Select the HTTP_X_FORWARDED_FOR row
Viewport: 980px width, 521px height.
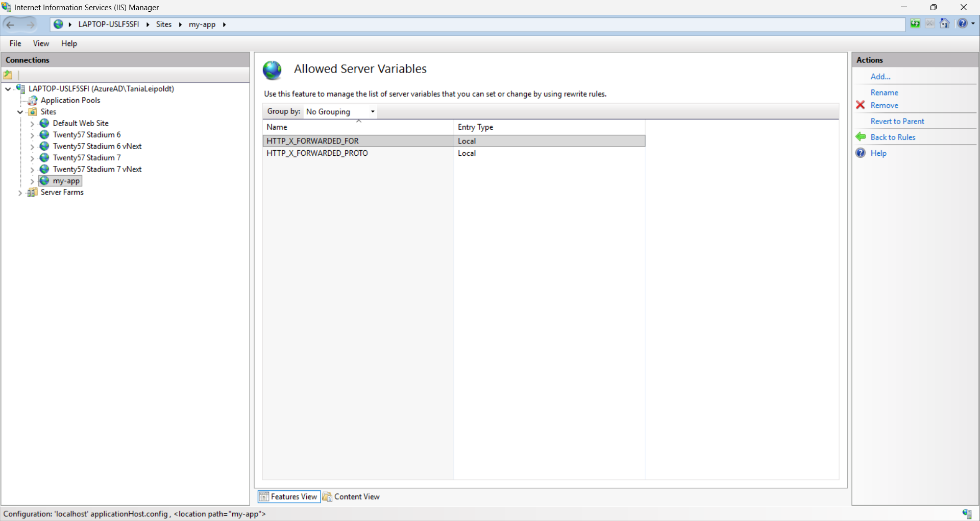click(x=454, y=141)
